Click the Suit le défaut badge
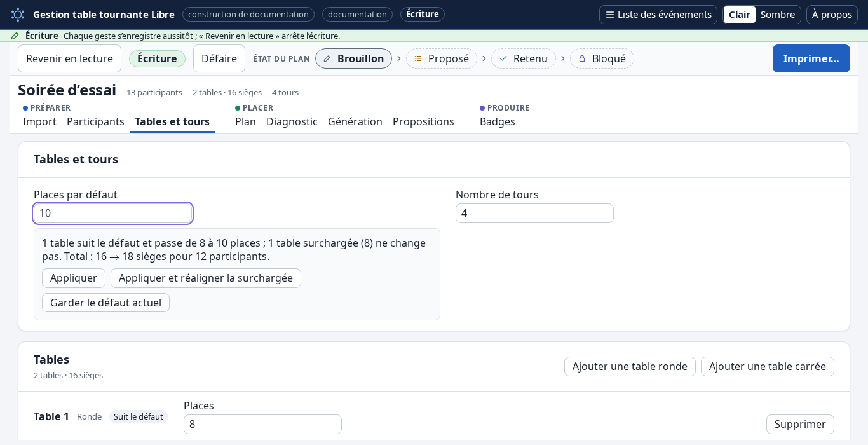The height and width of the screenshot is (445, 868). click(x=139, y=416)
